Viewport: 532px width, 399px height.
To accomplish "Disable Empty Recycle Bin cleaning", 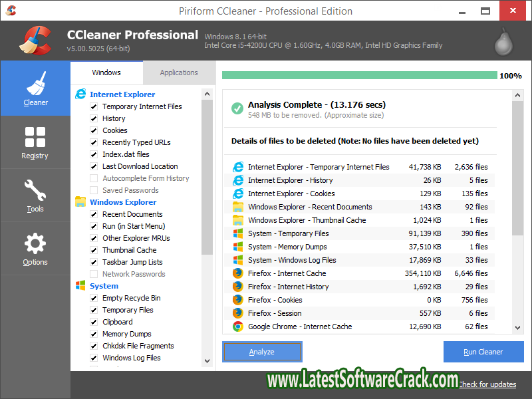I will coord(94,298).
